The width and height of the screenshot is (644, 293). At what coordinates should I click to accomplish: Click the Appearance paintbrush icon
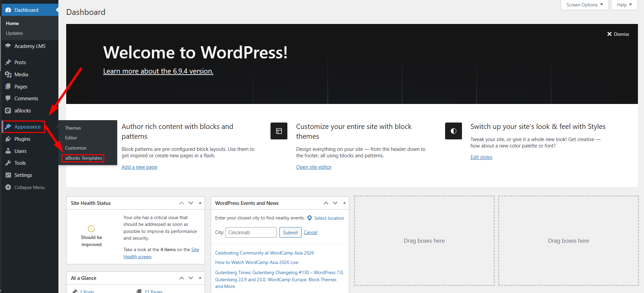(x=8, y=127)
